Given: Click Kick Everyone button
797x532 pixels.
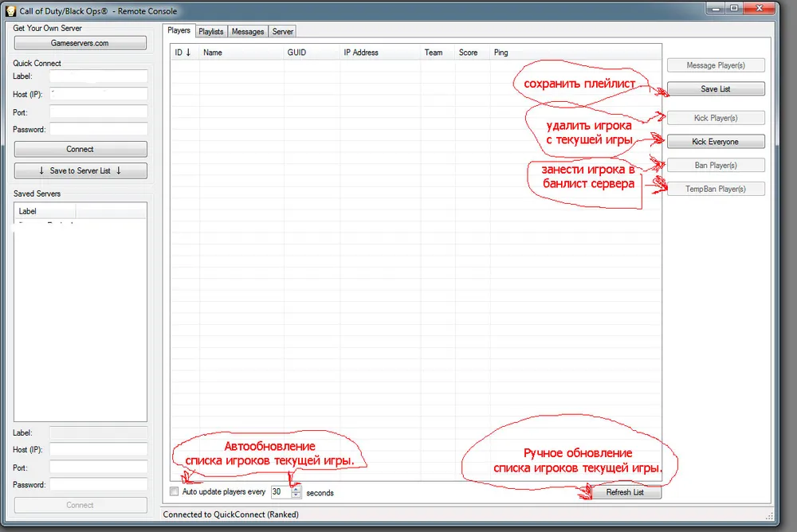Looking at the screenshot, I should (x=716, y=142).
